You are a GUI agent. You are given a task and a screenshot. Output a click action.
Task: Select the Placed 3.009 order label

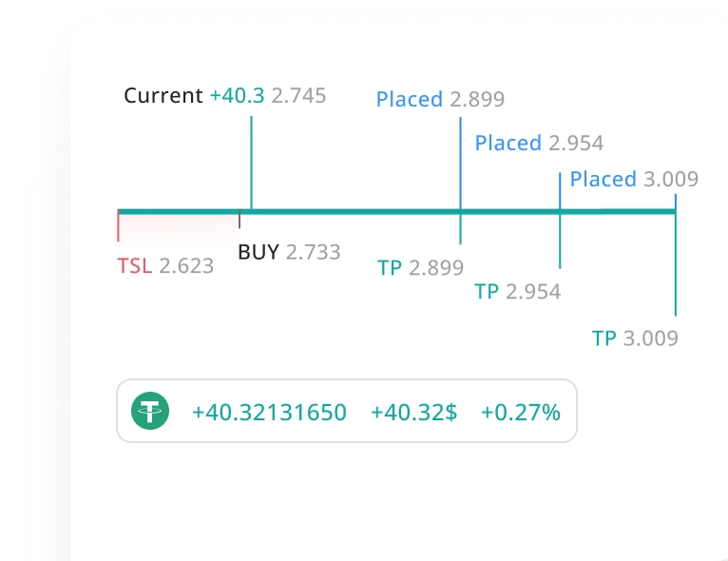point(634,179)
